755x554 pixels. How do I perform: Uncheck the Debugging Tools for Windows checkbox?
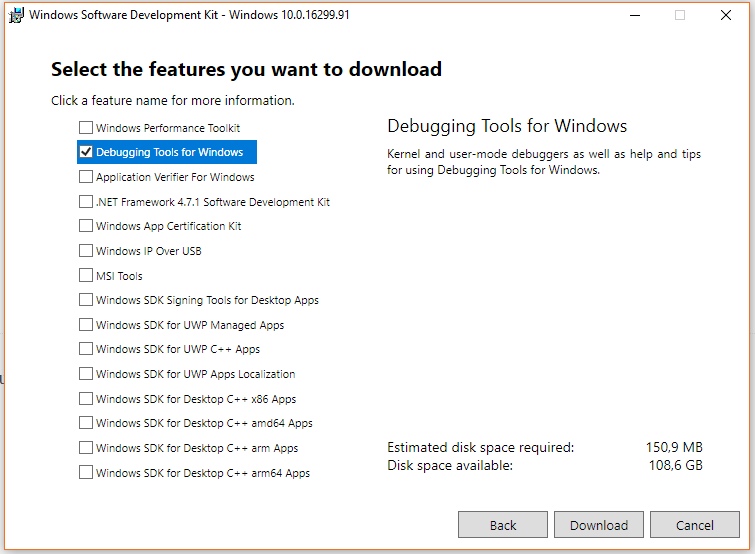pos(86,152)
